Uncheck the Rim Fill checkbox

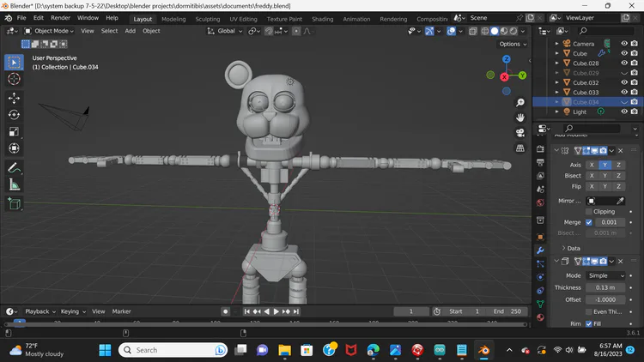click(589, 323)
